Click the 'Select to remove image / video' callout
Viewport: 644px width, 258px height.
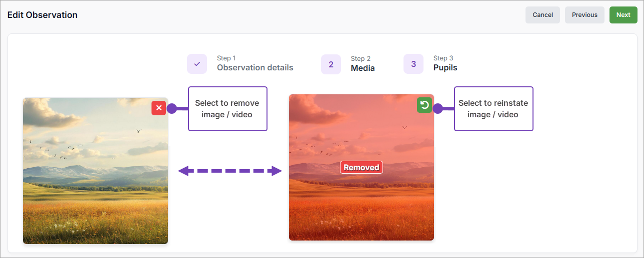(227, 109)
